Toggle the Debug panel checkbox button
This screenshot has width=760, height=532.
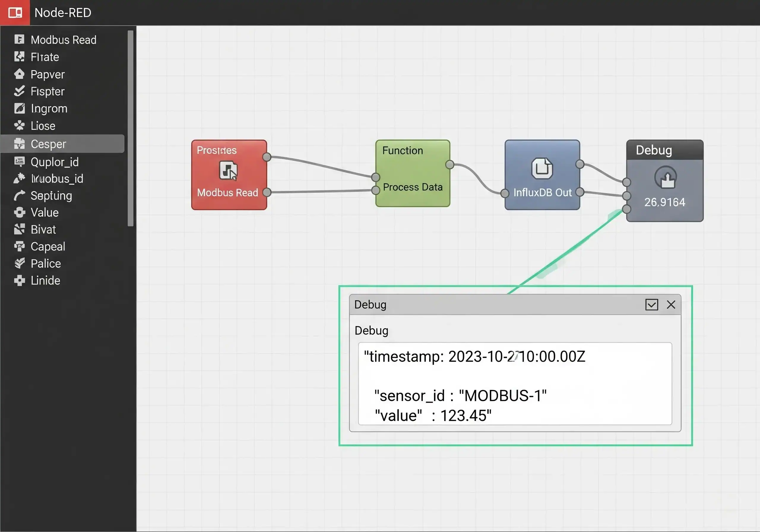pyautogui.click(x=651, y=305)
